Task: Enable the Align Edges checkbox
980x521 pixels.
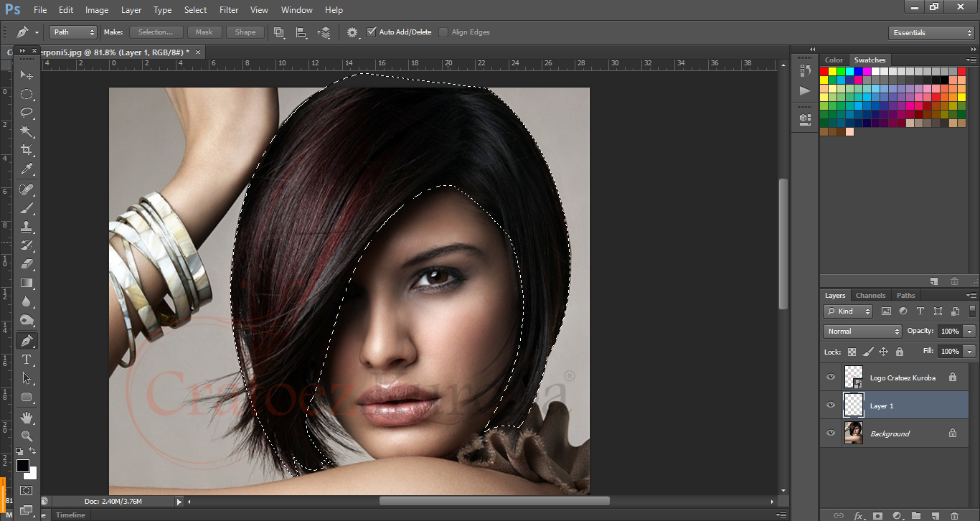Action: coord(443,32)
